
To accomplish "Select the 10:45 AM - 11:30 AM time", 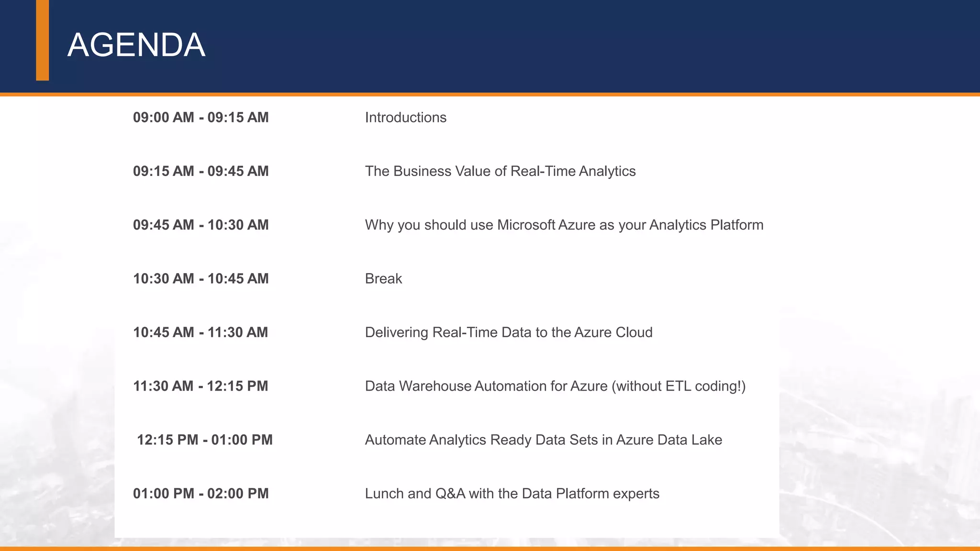I will (x=200, y=332).
